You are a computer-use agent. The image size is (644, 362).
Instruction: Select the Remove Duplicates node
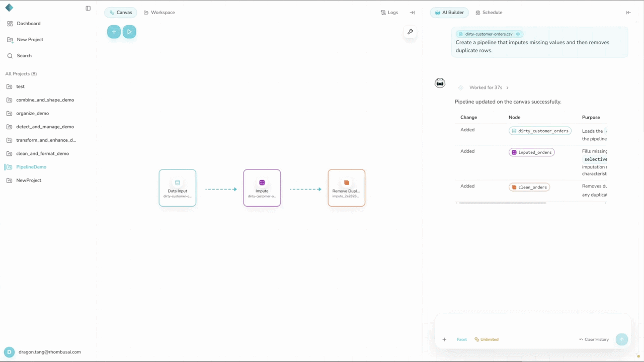point(347,188)
